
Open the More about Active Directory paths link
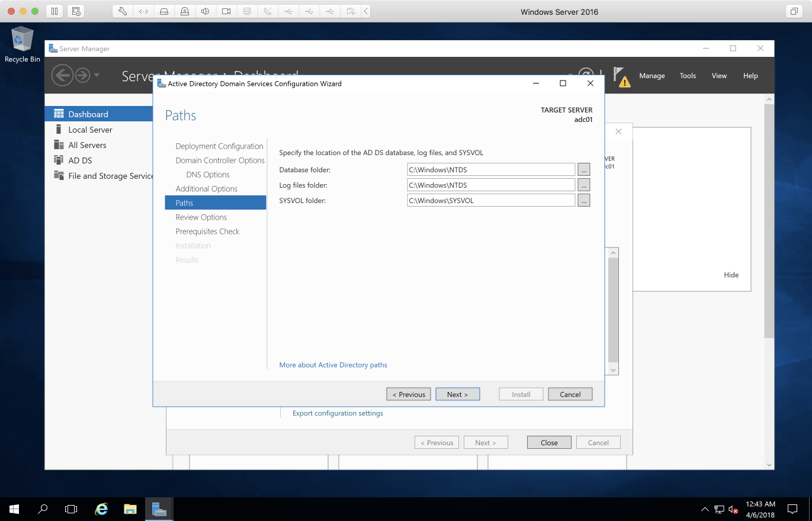[x=333, y=365]
